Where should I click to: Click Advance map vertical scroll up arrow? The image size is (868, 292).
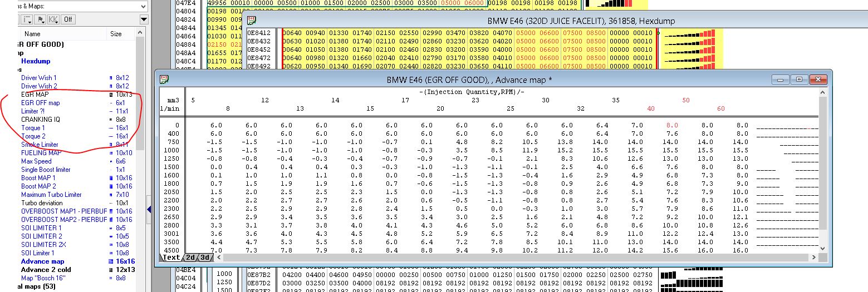[823, 91]
